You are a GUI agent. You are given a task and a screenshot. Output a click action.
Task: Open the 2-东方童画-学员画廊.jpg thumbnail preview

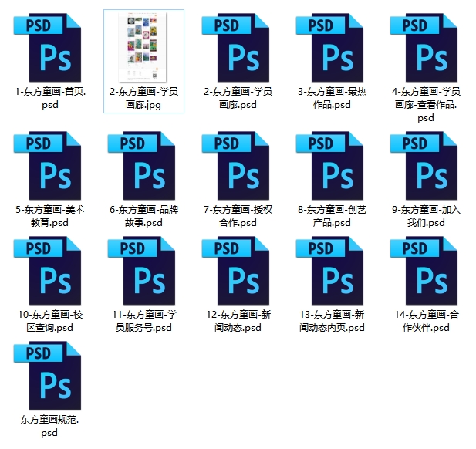(143, 47)
